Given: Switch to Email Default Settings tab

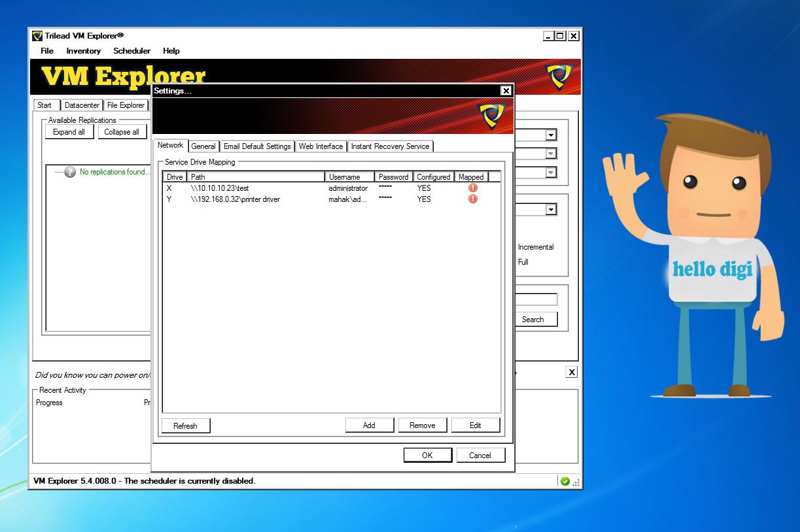Looking at the screenshot, I should [x=257, y=146].
